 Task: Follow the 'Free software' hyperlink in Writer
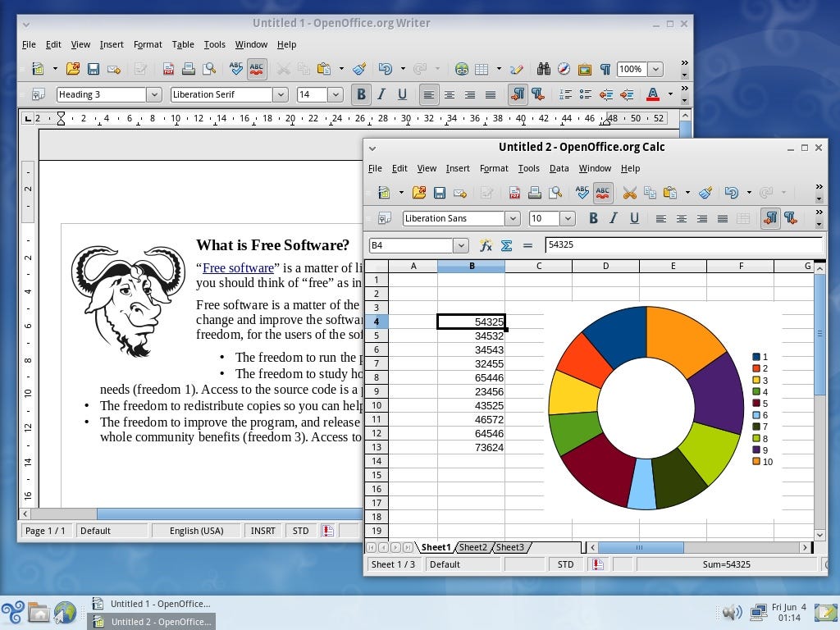tap(238, 268)
